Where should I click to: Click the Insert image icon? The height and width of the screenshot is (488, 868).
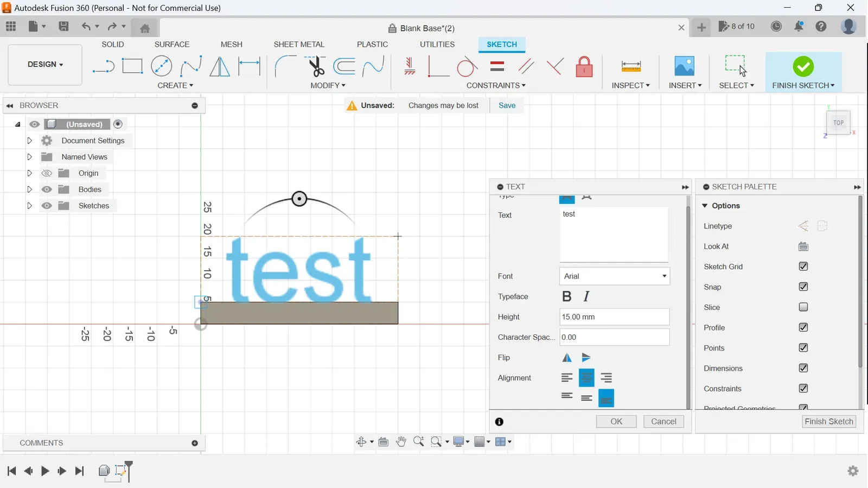pos(685,66)
